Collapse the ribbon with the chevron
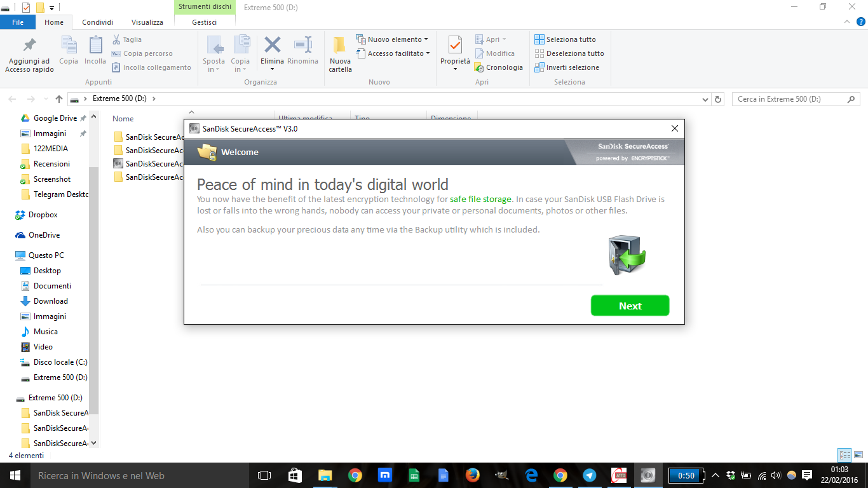The height and width of the screenshot is (488, 868). click(x=846, y=22)
